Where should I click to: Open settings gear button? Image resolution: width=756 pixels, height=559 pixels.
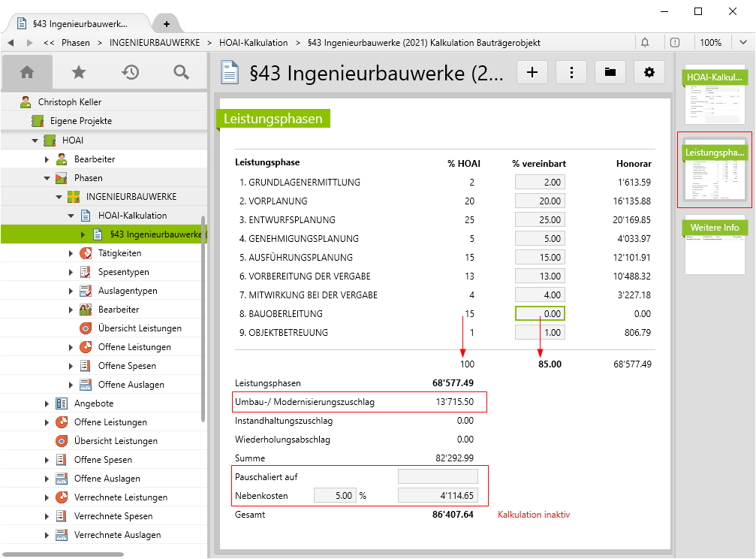(x=649, y=72)
